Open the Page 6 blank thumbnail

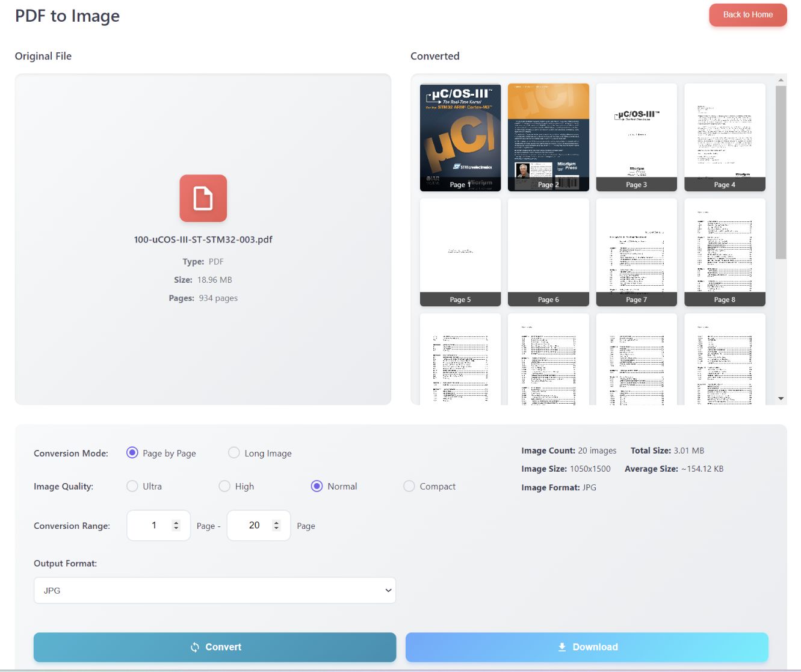(x=548, y=252)
